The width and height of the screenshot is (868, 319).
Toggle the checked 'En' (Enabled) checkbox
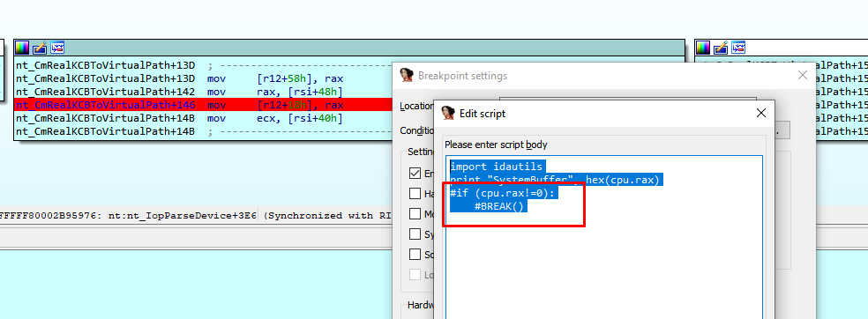coord(415,173)
